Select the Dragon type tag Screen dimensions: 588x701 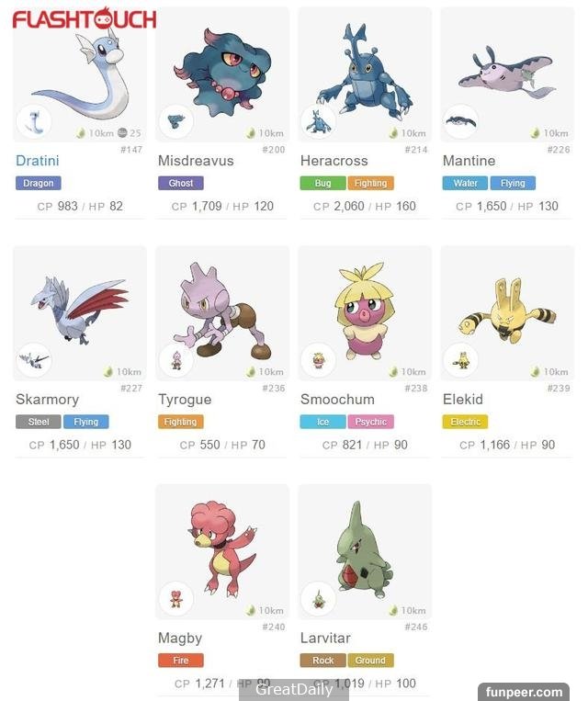pos(39,183)
